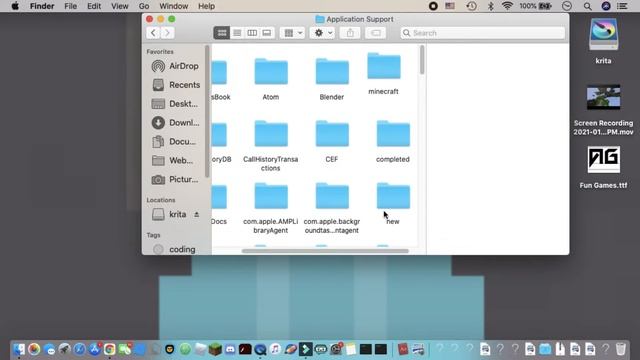The height and width of the screenshot is (360, 640).
Task: Open the Trash in the Dock
Action: click(x=621, y=349)
